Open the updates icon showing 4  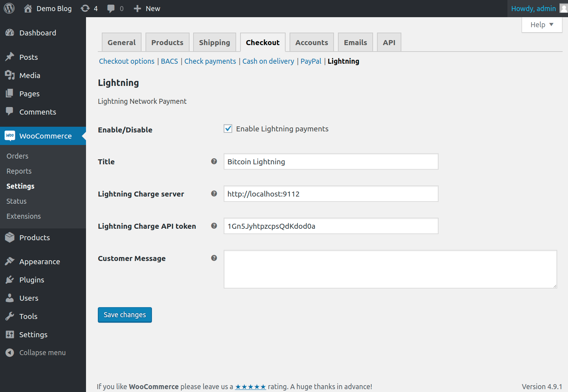click(85, 8)
